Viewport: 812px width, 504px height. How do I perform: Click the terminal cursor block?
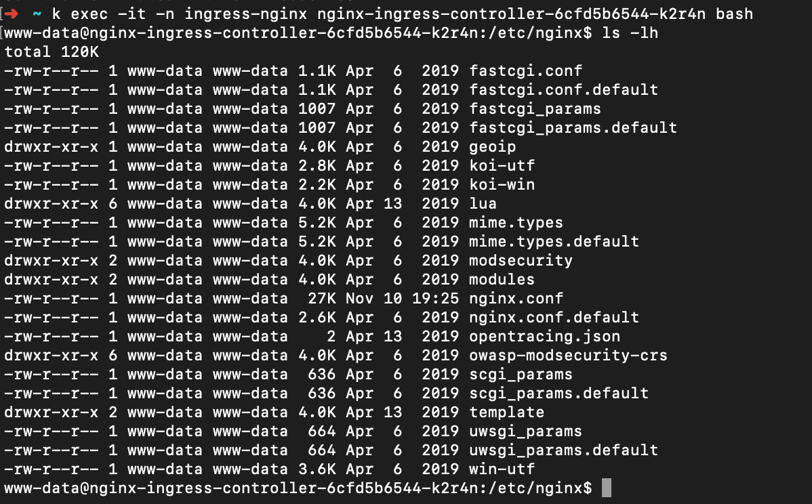point(607,488)
